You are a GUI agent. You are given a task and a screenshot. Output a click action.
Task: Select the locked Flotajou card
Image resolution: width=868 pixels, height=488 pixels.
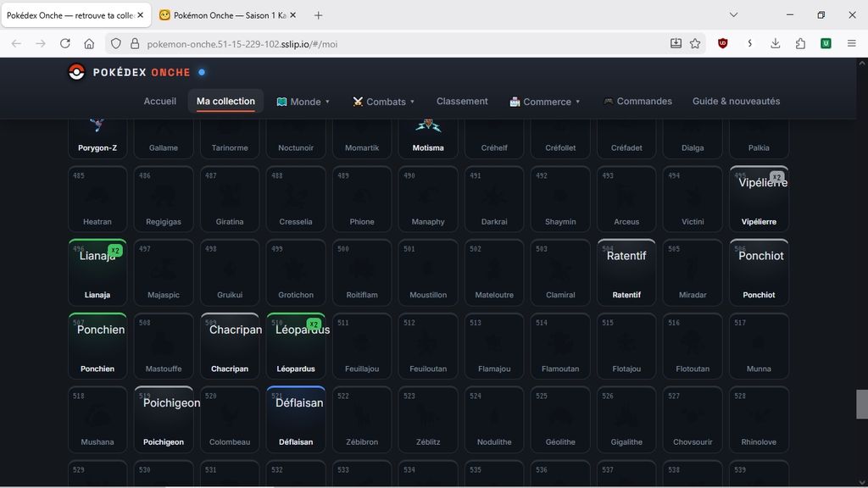[x=626, y=346]
